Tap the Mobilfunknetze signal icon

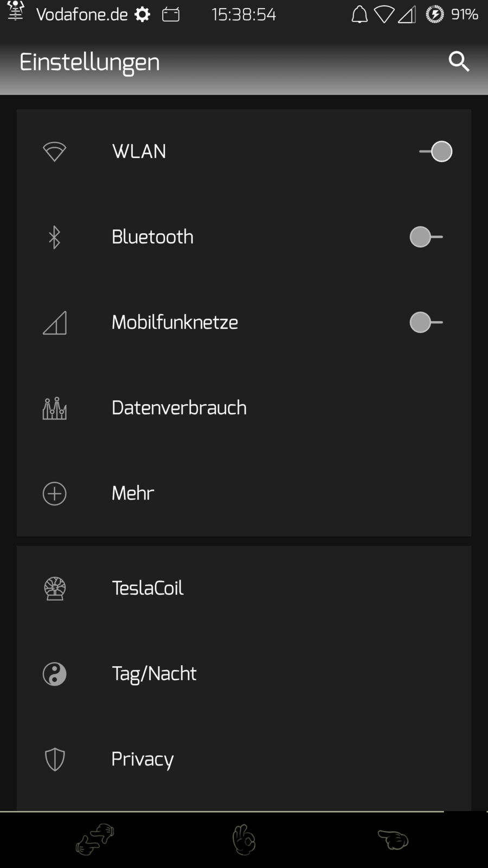pyautogui.click(x=55, y=323)
